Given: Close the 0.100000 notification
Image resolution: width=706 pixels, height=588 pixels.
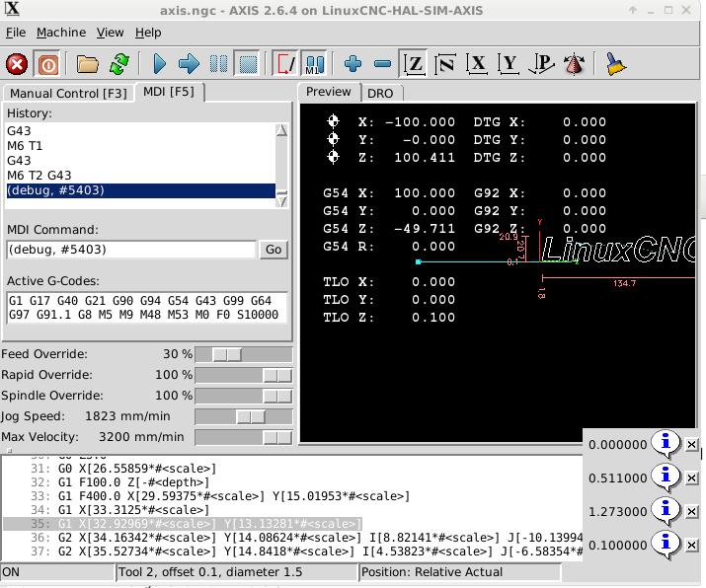Looking at the screenshot, I should (x=691, y=546).
